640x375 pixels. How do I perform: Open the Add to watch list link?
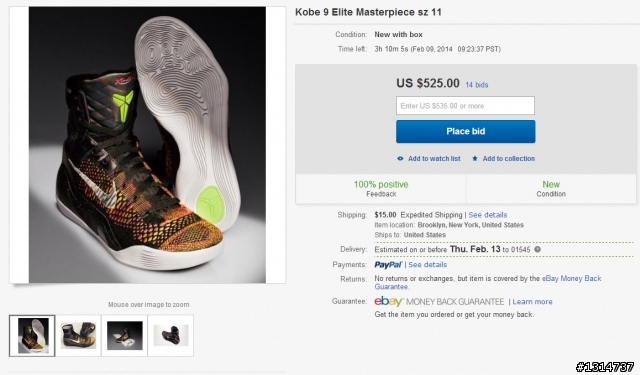(434, 158)
